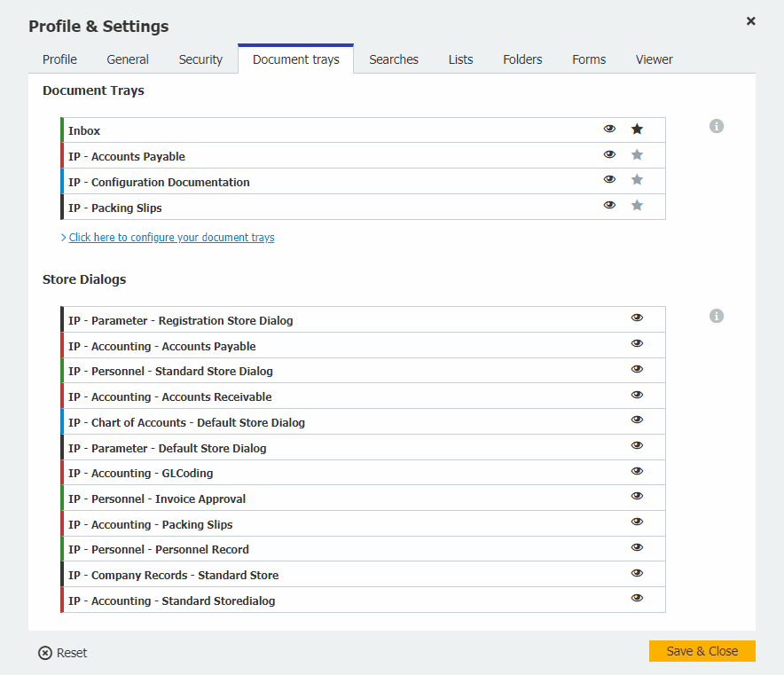Click the configure your document trays link

171,238
